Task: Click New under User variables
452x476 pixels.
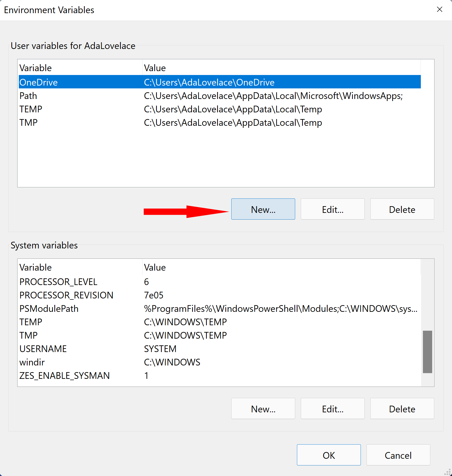Action: (263, 209)
